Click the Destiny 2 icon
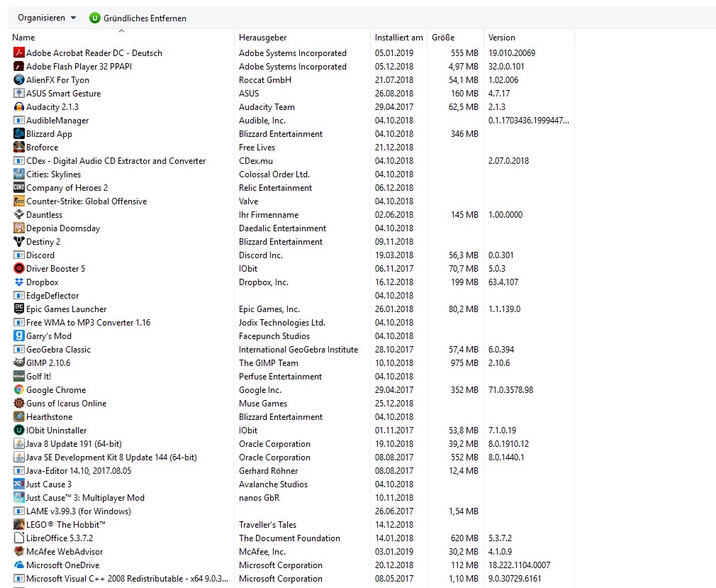 pos(18,241)
